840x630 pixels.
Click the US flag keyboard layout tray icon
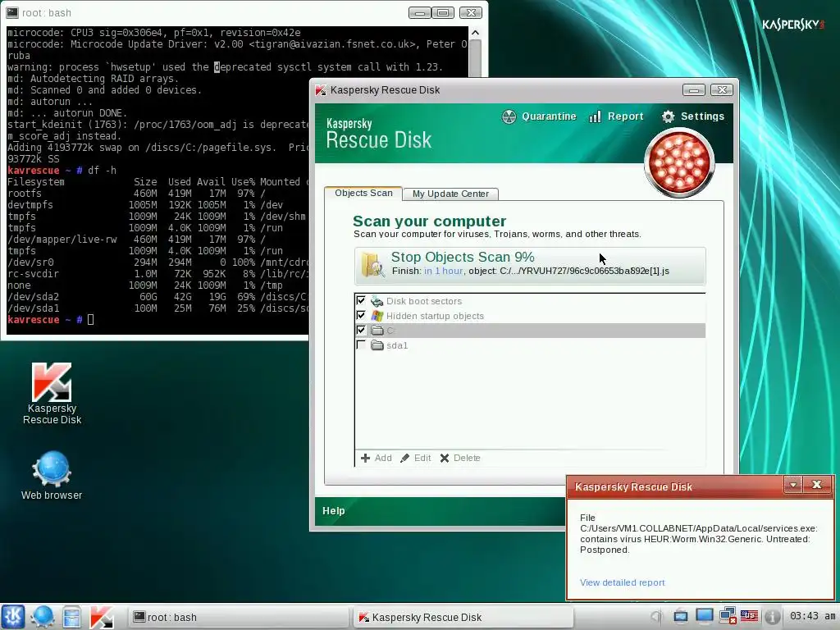pos(750,617)
